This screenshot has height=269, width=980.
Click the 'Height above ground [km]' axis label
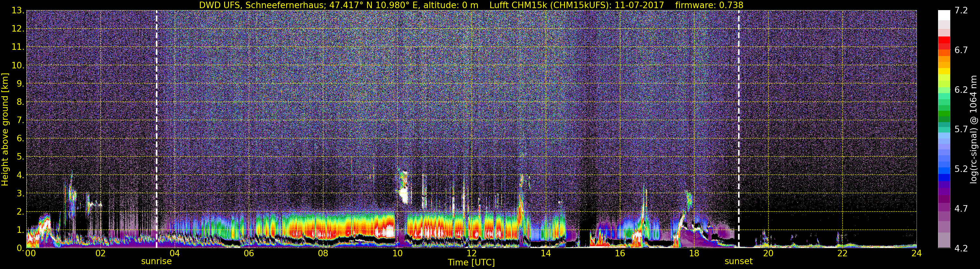[x=5, y=130]
